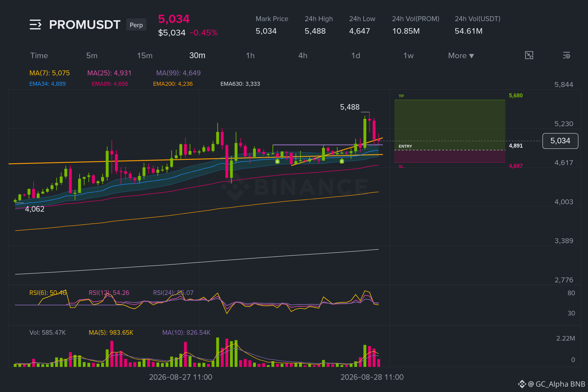Click the RSI(12): 54.26 label
Viewport: 588px width, 392px height.
[x=109, y=293]
